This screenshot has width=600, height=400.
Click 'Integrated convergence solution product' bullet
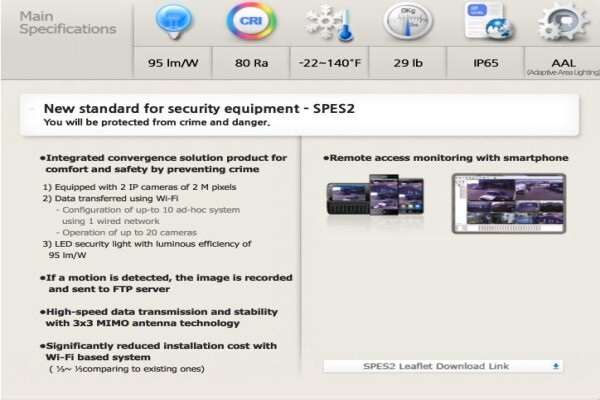click(x=163, y=163)
